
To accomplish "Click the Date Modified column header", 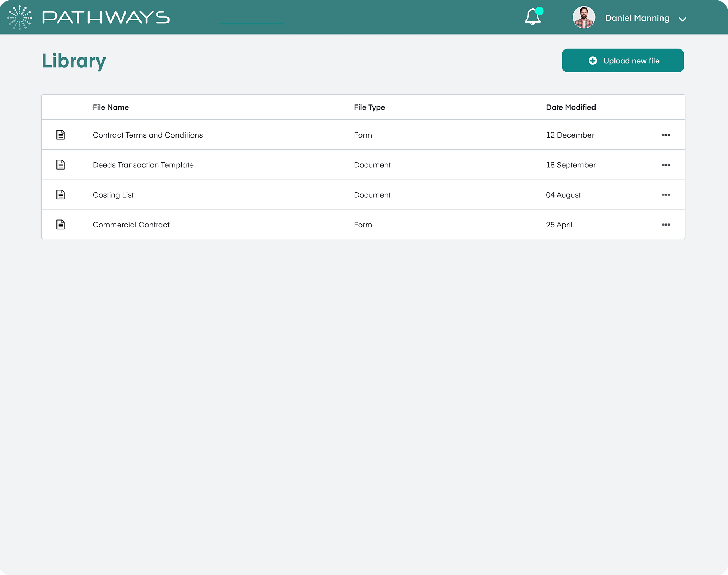I will coord(571,107).
